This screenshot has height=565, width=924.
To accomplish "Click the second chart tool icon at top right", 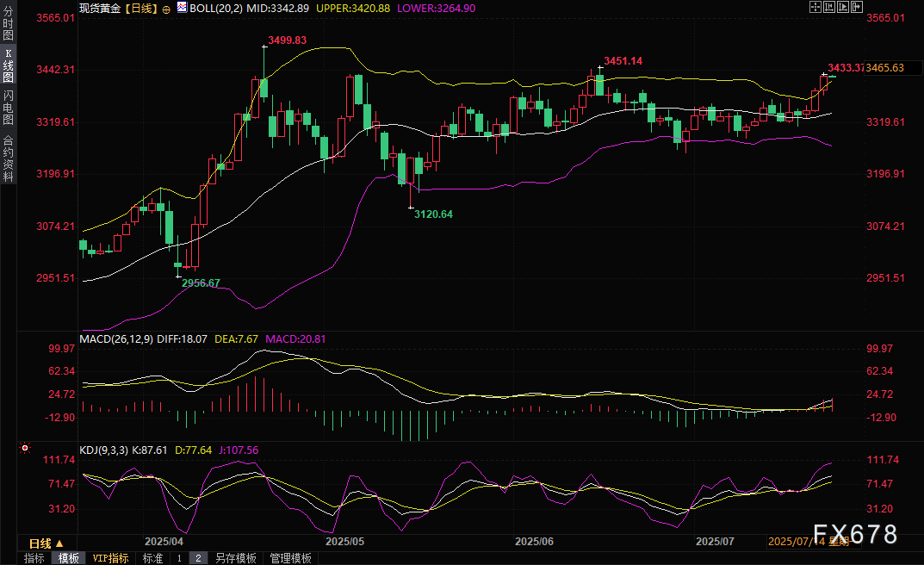I will [830, 8].
